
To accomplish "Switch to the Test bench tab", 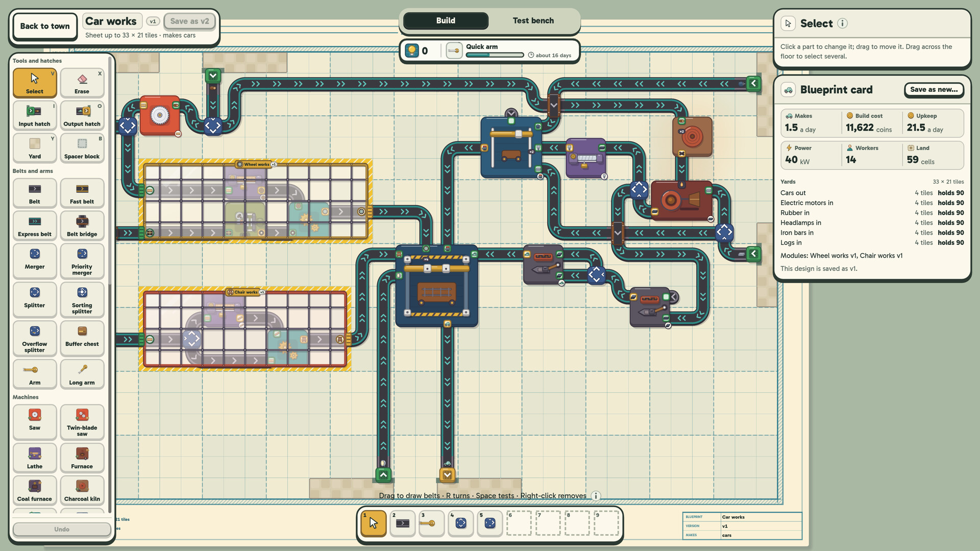I will point(533,20).
